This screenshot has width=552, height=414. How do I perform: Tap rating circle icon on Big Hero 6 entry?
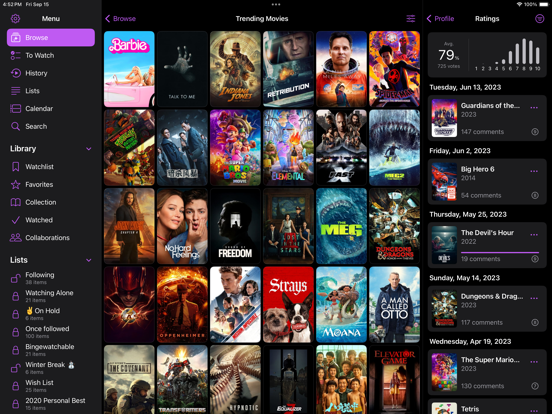pyautogui.click(x=535, y=195)
